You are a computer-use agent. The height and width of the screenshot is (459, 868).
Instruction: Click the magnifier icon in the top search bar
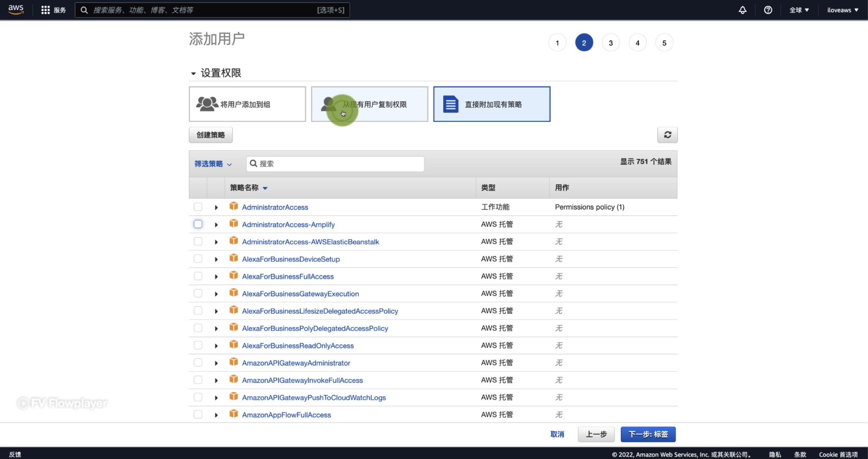click(84, 10)
